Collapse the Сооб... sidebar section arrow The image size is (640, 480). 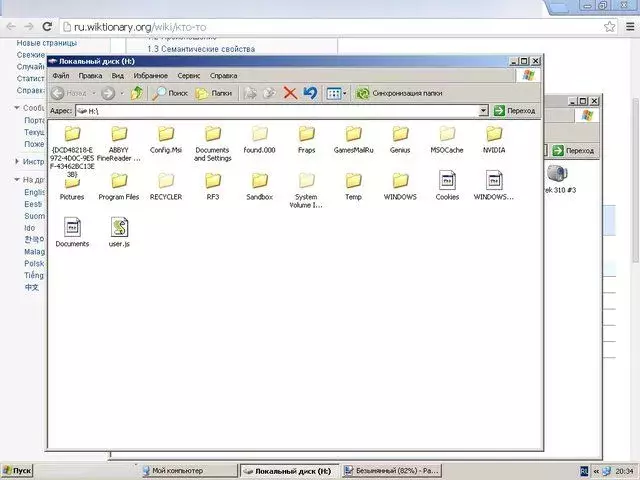pos(17,108)
